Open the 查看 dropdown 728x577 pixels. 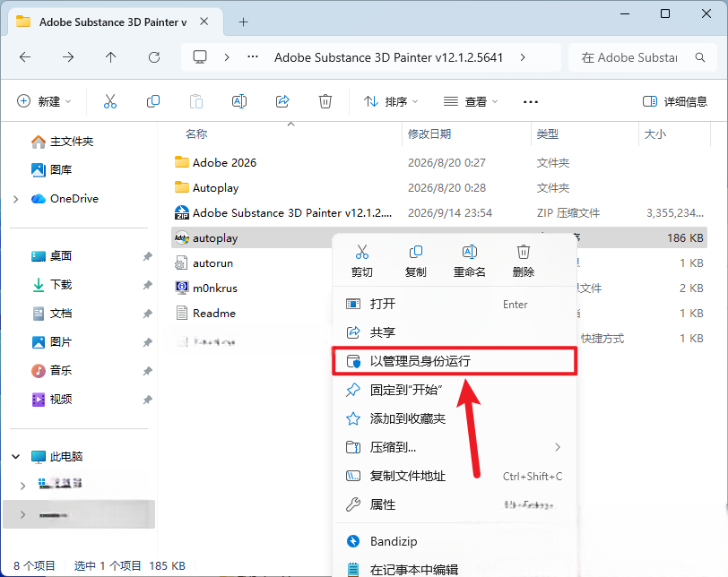tap(471, 101)
